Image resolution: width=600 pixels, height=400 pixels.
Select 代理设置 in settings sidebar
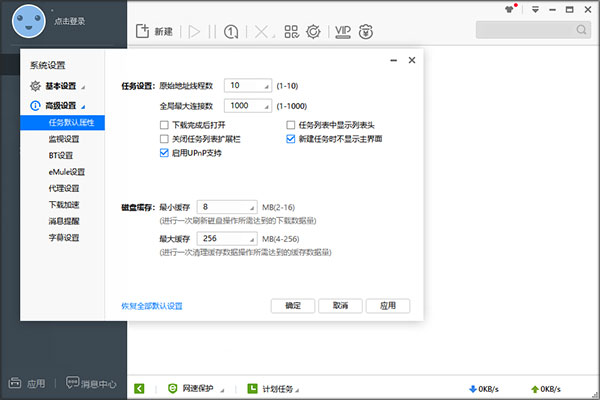62,188
